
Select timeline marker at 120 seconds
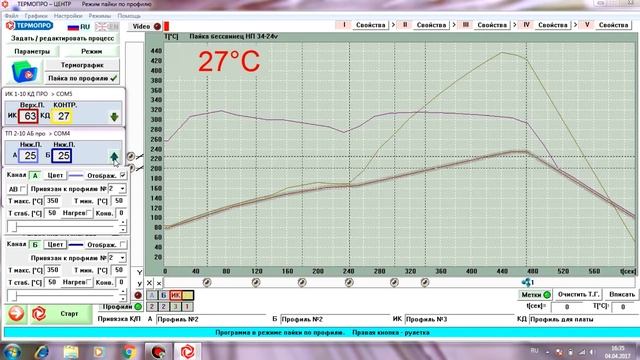click(256, 282)
